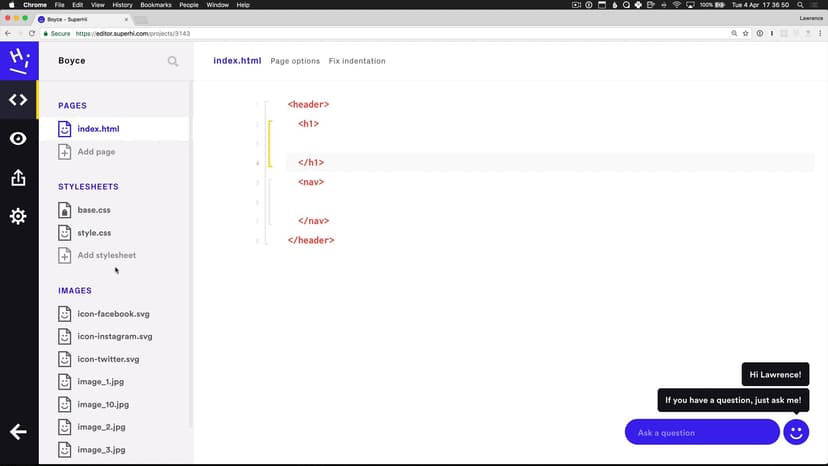Open the code editor view icon

pos(18,100)
